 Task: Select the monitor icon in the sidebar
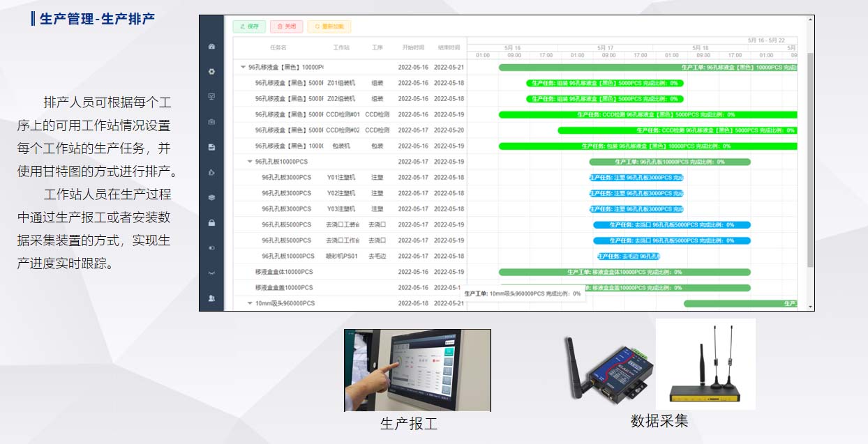point(211,97)
